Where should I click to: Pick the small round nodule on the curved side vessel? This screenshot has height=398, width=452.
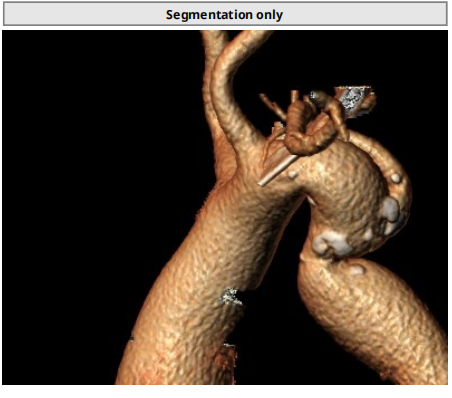click(x=396, y=178)
